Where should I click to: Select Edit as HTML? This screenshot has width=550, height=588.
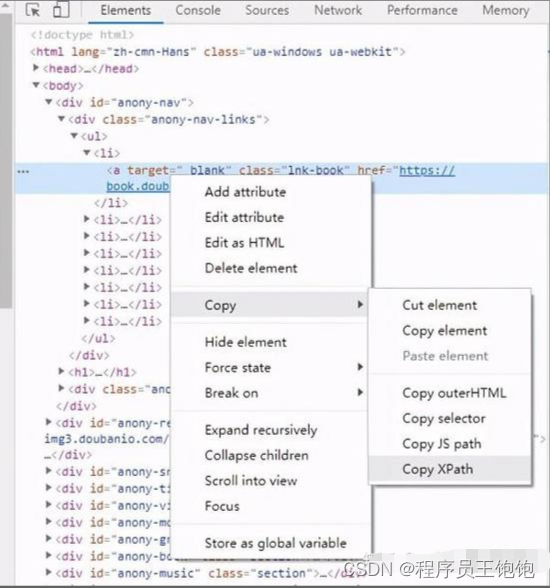point(244,243)
